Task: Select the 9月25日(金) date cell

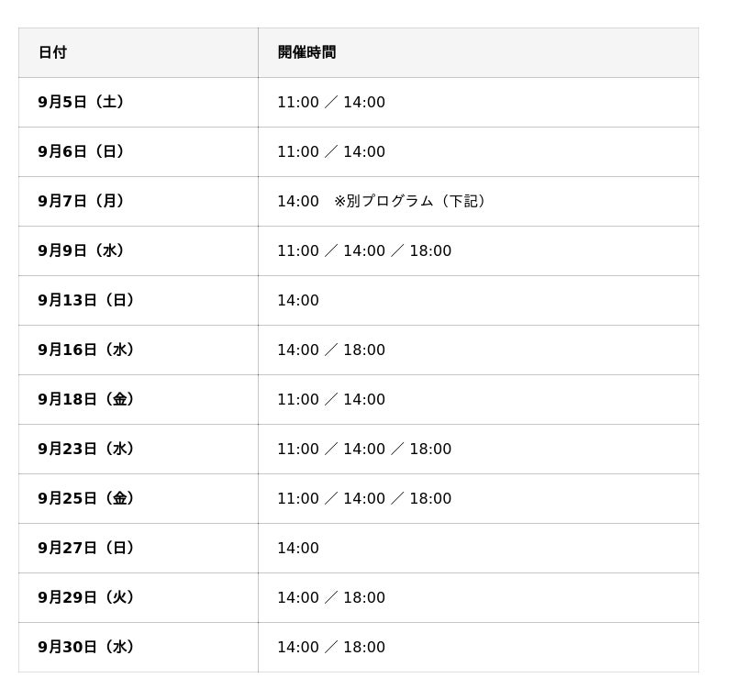Action: pyautogui.click(x=139, y=499)
